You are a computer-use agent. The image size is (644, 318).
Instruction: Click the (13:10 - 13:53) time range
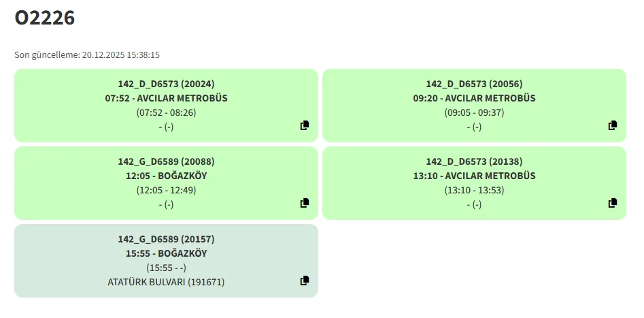[474, 190]
